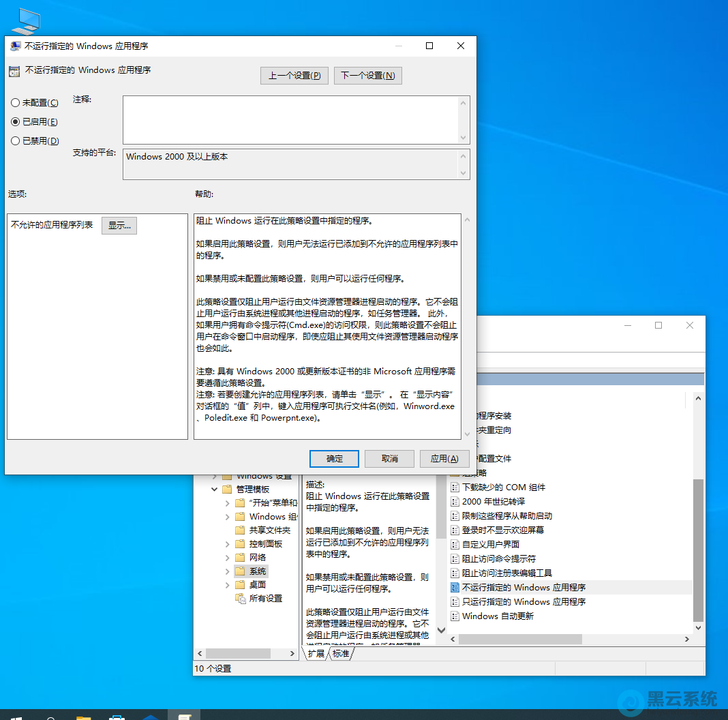Open Microsoft Store from the taskbar
Viewport: 728px width, 720px height.
tap(117, 716)
